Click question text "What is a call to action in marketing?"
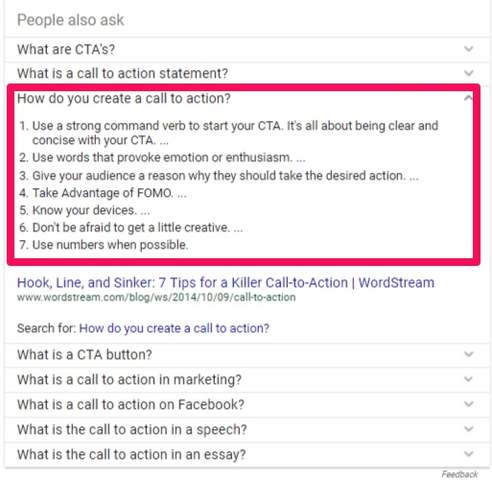Screen dimensions: 492x480 129,380
